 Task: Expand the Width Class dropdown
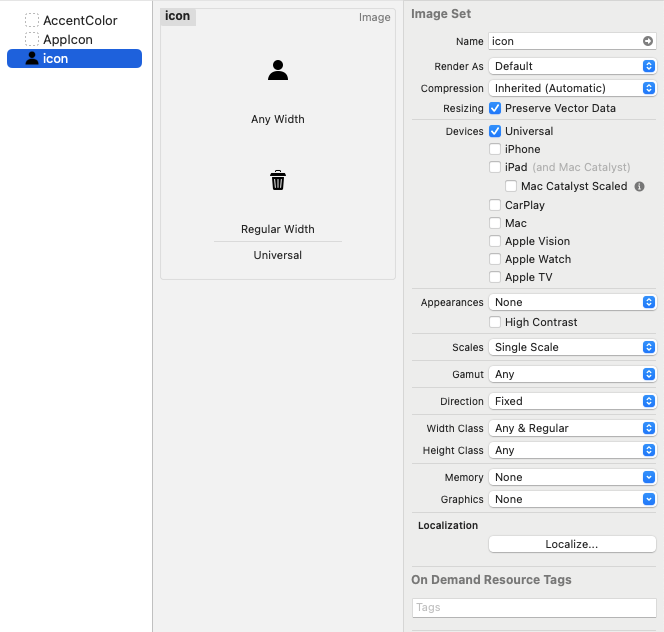[x=572, y=428]
